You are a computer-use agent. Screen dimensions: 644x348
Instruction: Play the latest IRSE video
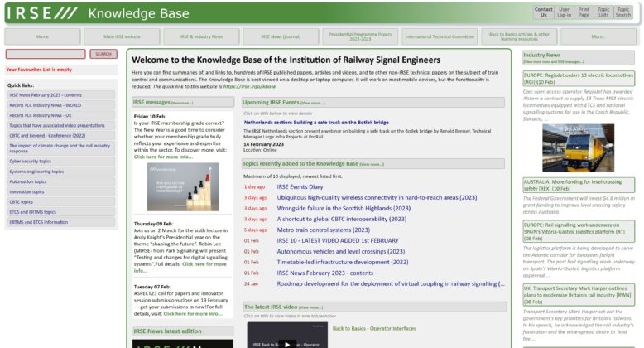(287, 344)
